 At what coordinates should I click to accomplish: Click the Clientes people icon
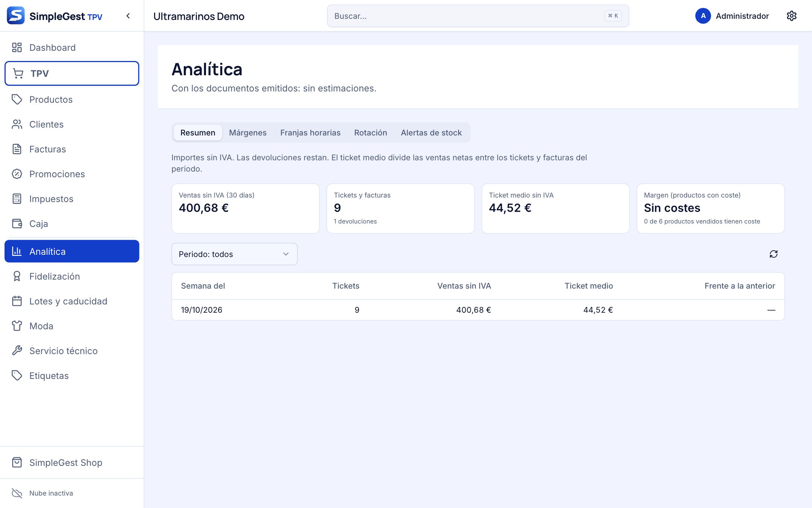pyautogui.click(x=17, y=124)
